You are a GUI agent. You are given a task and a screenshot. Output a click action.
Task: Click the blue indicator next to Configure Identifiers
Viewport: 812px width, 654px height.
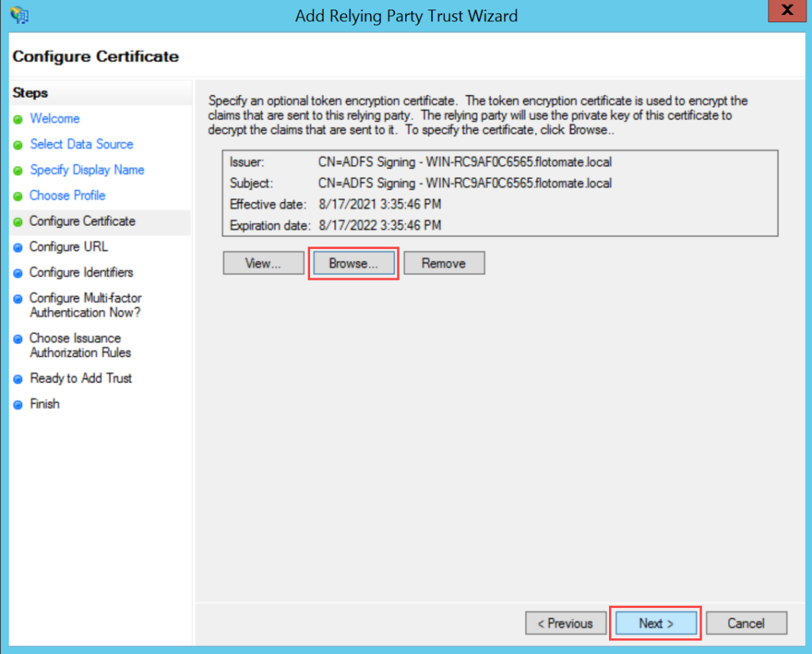click(18, 272)
